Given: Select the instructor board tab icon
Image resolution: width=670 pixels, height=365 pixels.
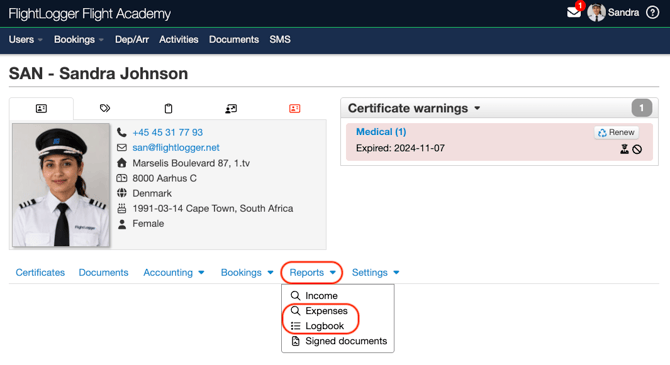Looking at the screenshot, I should tap(231, 109).
